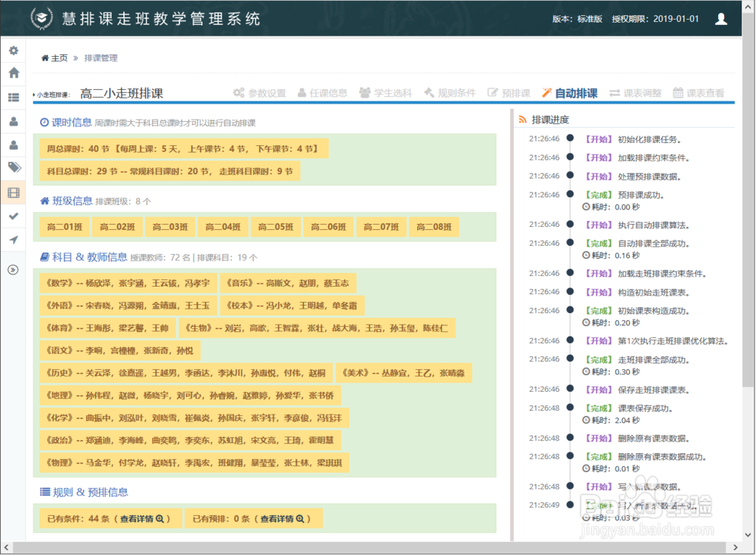Click the 高二01班 class tag

[64, 227]
